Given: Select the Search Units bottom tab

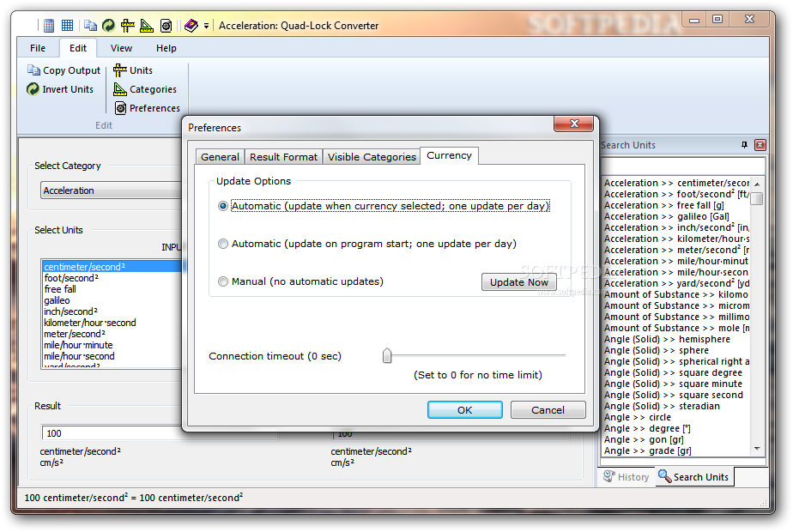Looking at the screenshot, I should 693,477.
